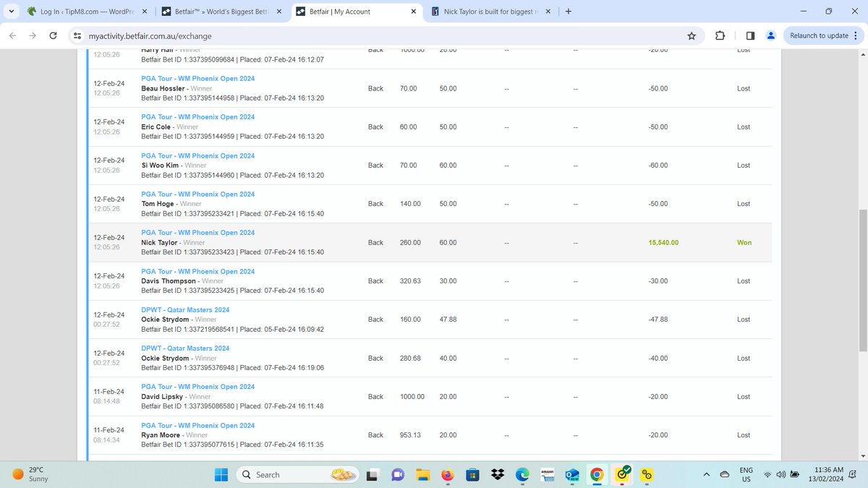Click Betfair Bet ID 1:337395233423
The width and height of the screenshot is (868, 488).
(x=189, y=252)
